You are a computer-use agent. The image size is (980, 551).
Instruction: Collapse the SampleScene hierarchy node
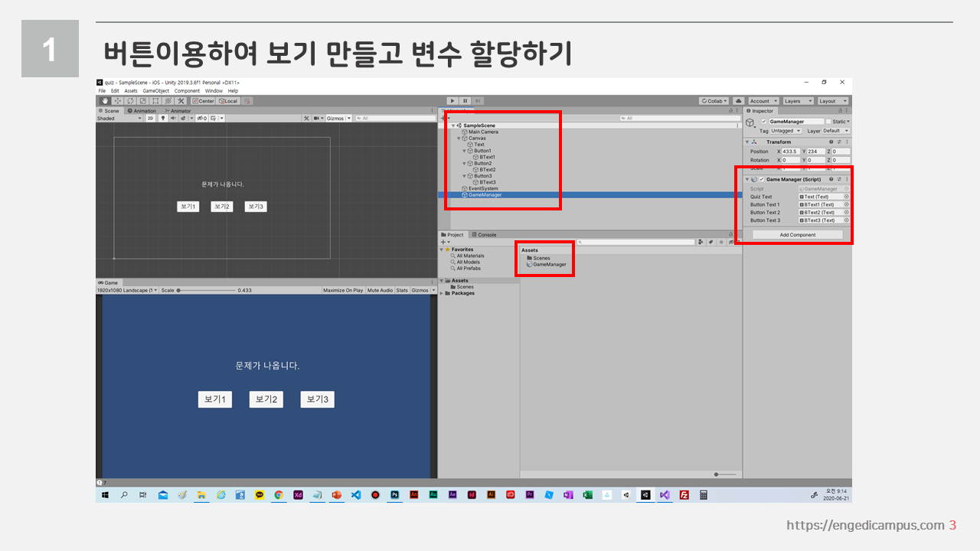(453, 126)
